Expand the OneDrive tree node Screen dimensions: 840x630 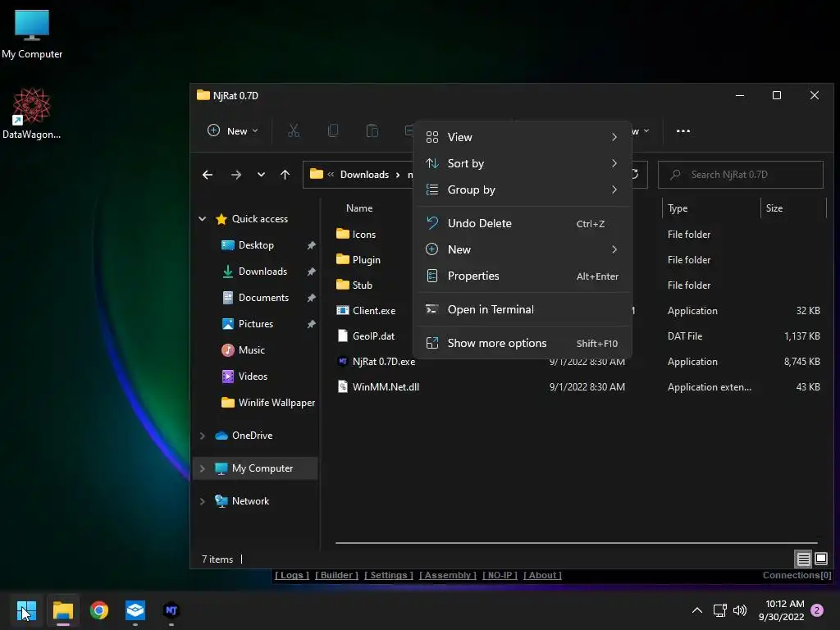[x=203, y=436]
